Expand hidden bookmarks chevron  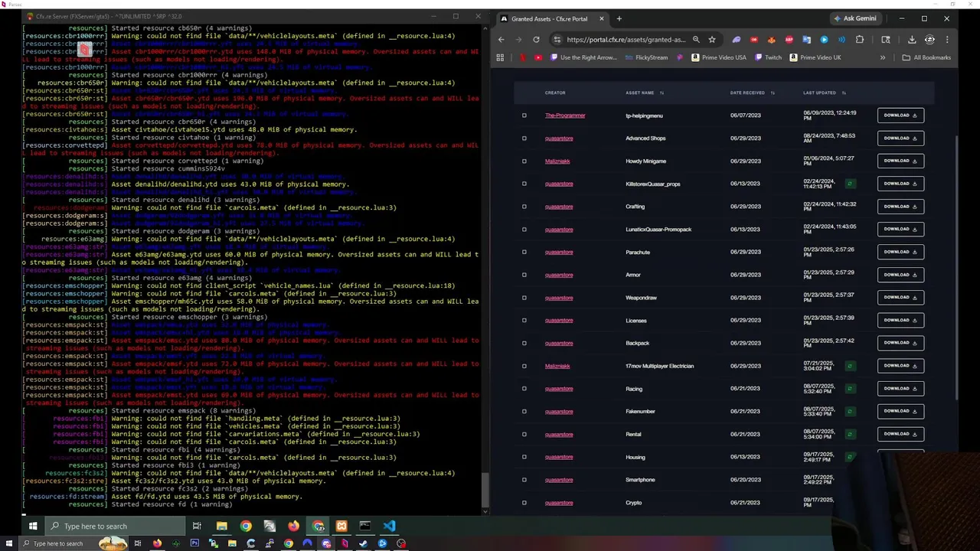(883, 57)
